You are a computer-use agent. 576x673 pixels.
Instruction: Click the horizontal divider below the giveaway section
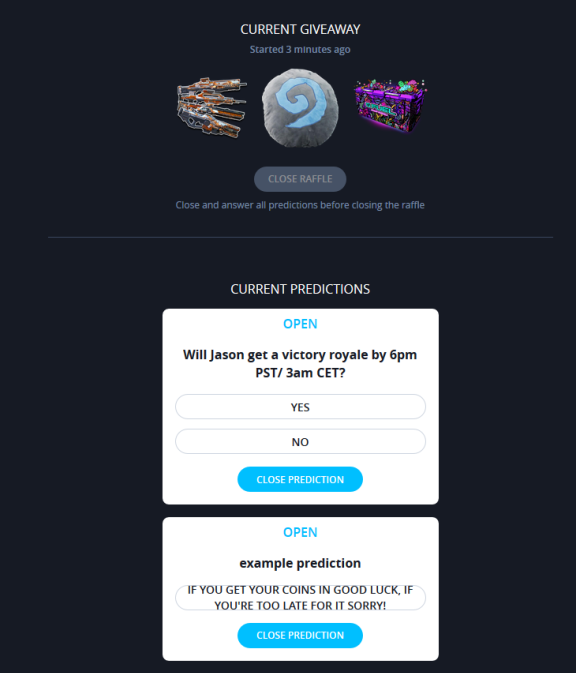coord(300,237)
